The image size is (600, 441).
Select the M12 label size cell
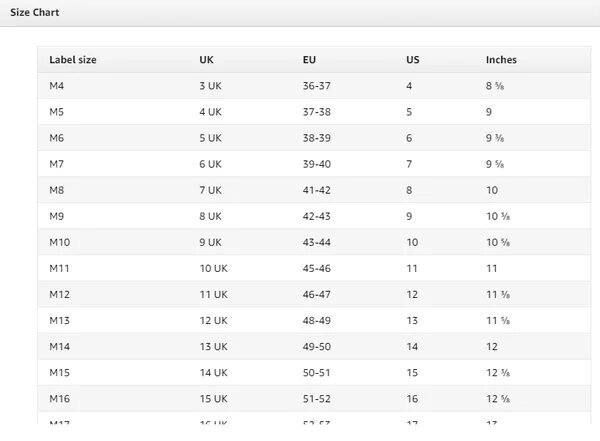60,294
